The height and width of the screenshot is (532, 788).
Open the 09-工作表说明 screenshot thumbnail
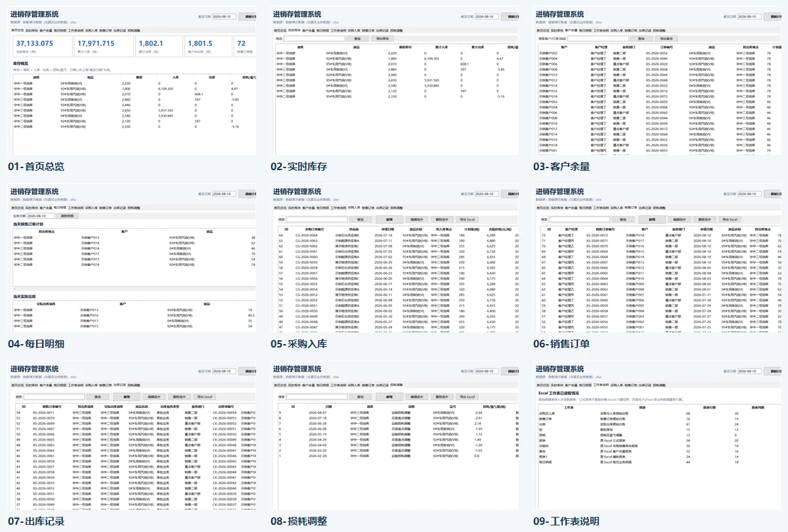pyautogui.click(x=657, y=435)
